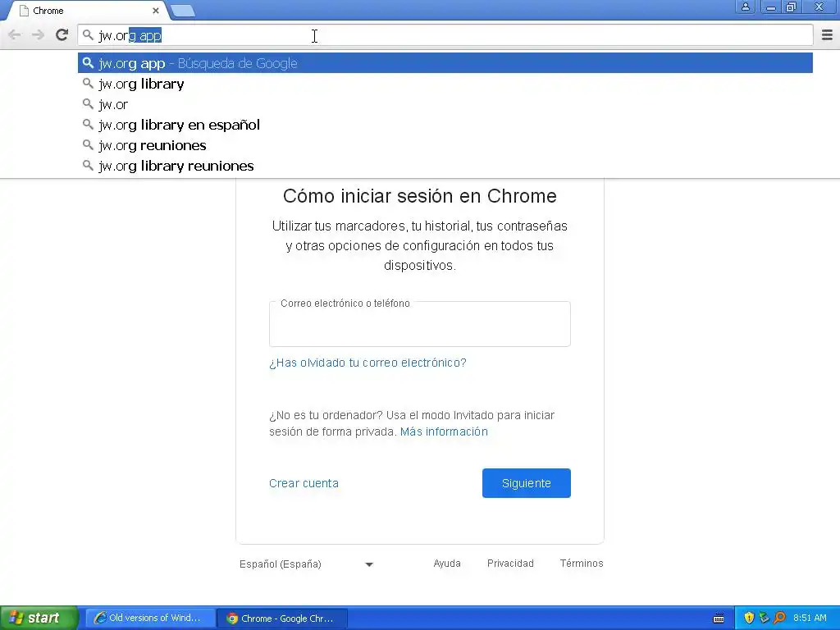Viewport: 840px width, 630px height.
Task: Close the Chrome tab
Action: (155, 11)
